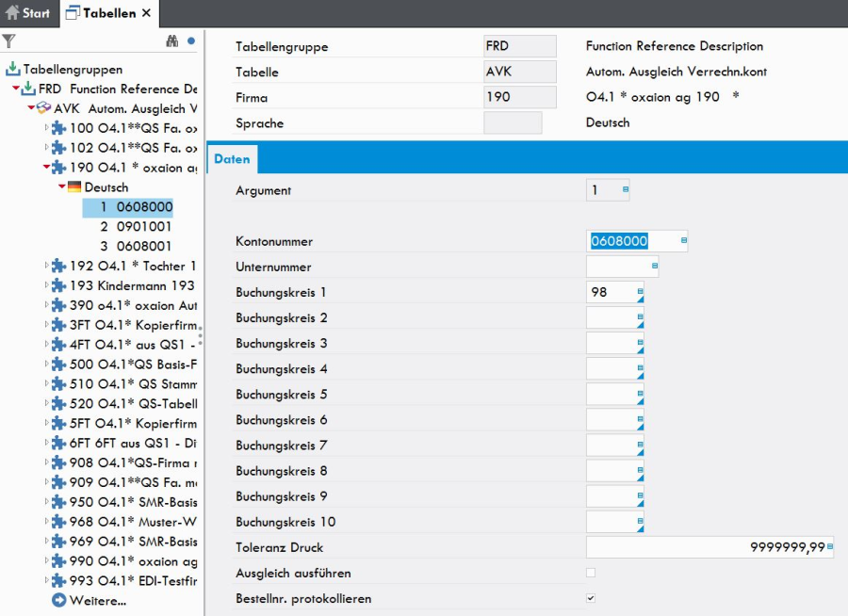Collapse the AVK Autom. Ausgleich node
848x616 pixels.
31,108
